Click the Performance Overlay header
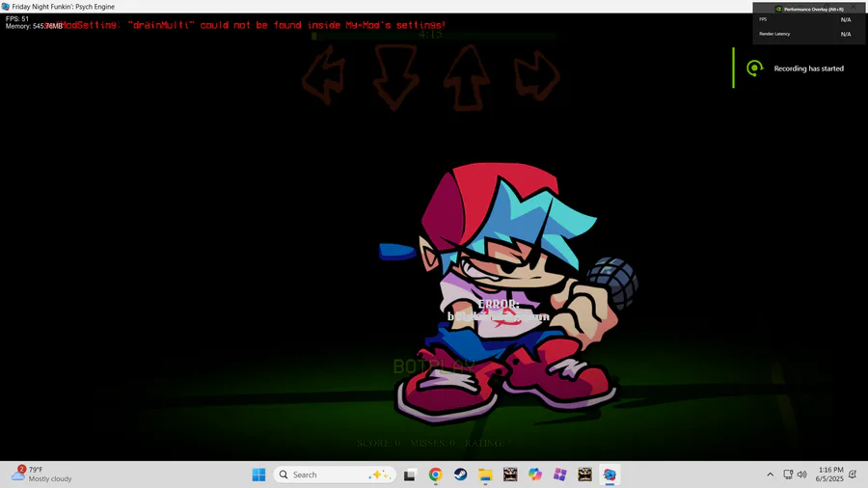This screenshot has height=488, width=868. 810,9
